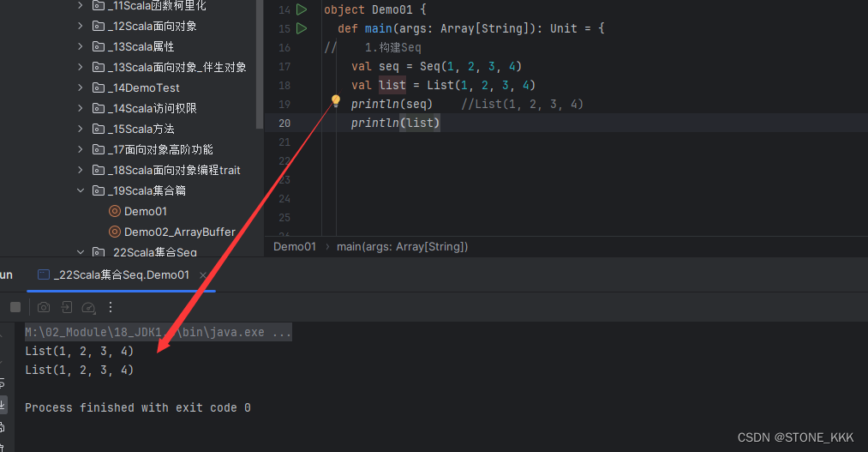Click the println(seq) statement

[392, 104]
